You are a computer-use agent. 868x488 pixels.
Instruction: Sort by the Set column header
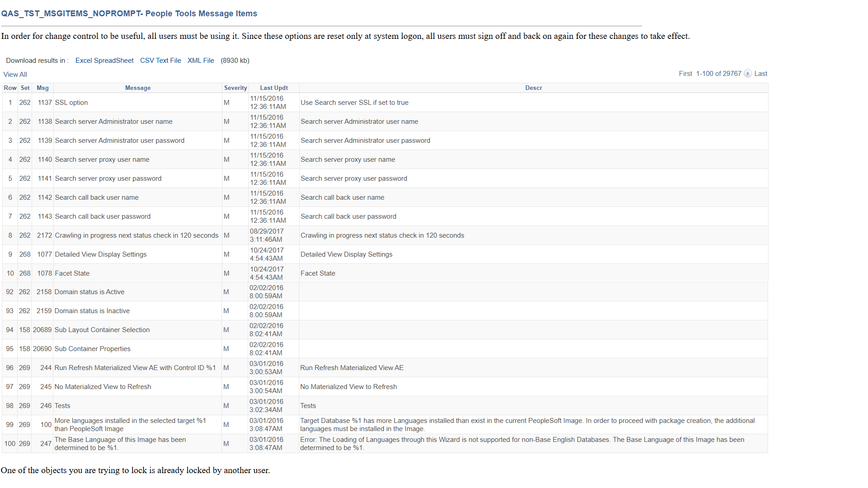pos(25,88)
